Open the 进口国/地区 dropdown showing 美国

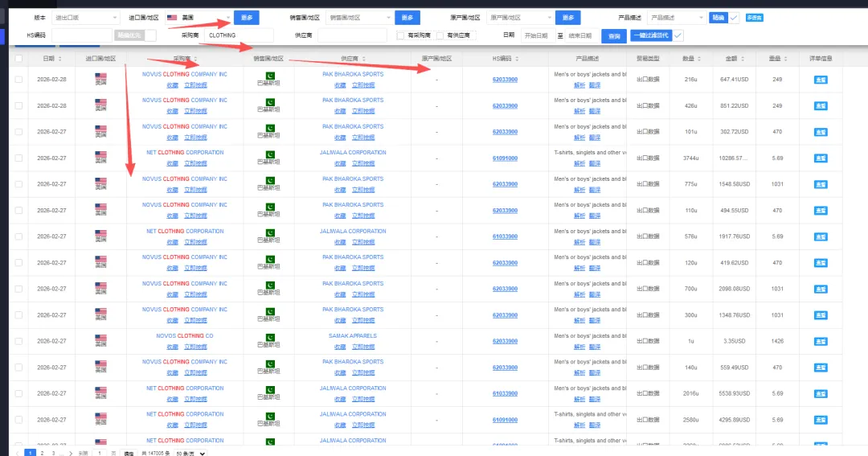pyautogui.click(x=199, y=18)
